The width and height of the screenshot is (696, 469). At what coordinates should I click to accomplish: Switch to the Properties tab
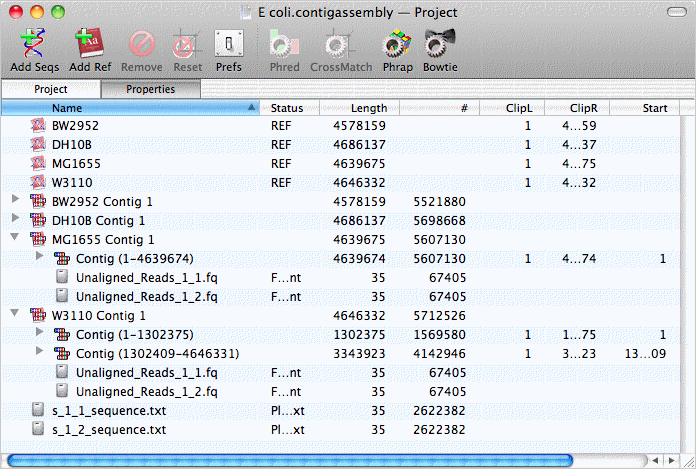coord(150,89)
